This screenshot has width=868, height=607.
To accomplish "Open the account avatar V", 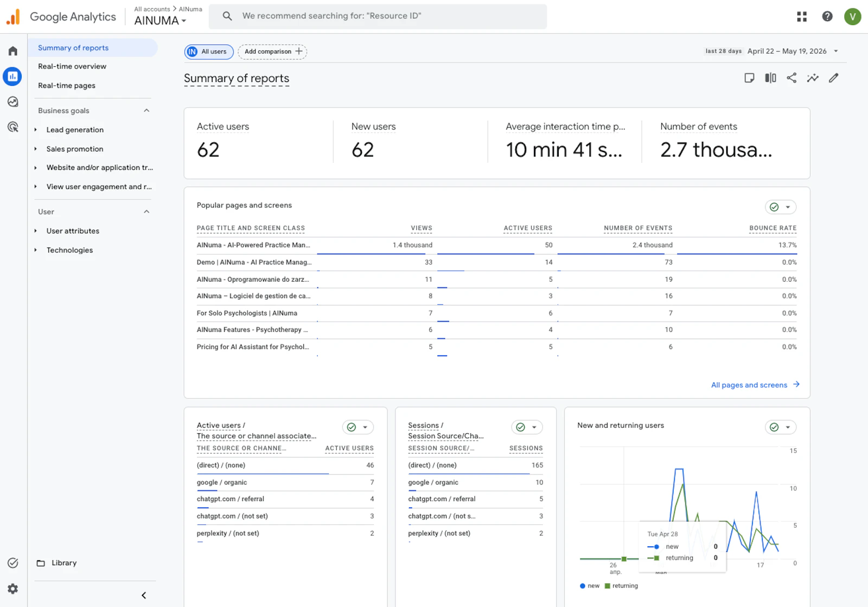I will coord(852,16).
